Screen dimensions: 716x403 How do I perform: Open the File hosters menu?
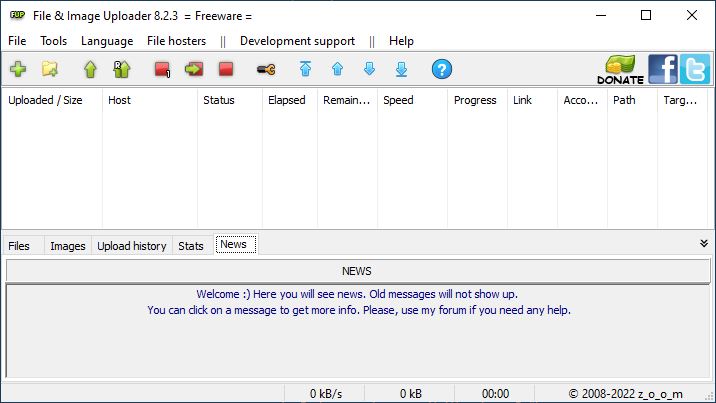pos(176,41)
